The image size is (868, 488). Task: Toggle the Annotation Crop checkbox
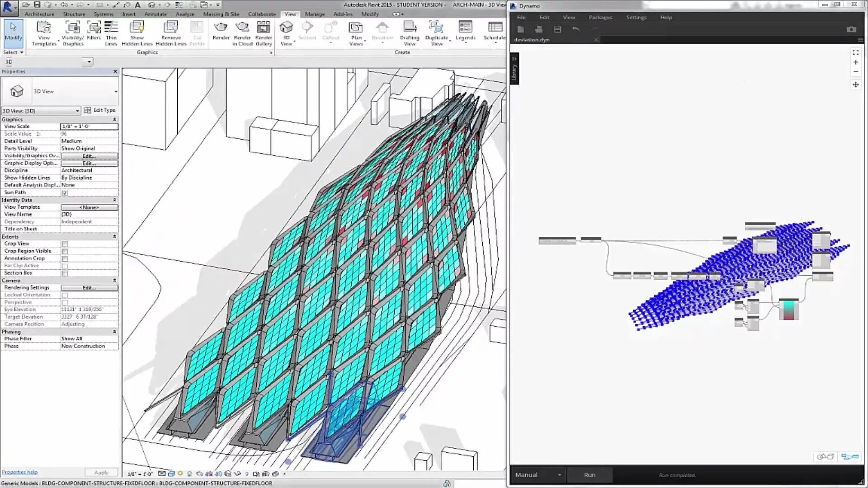click(65, 259)
